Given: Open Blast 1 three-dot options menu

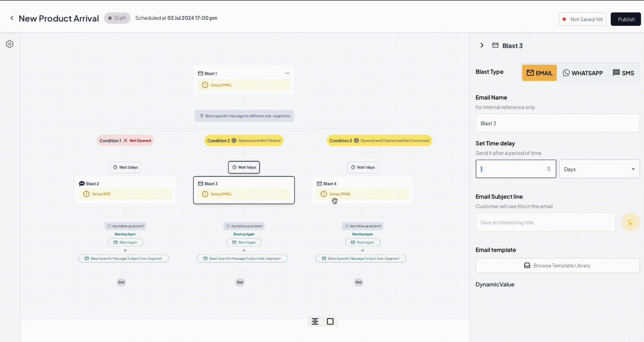Looking at the screenshot, I should 287,73.
